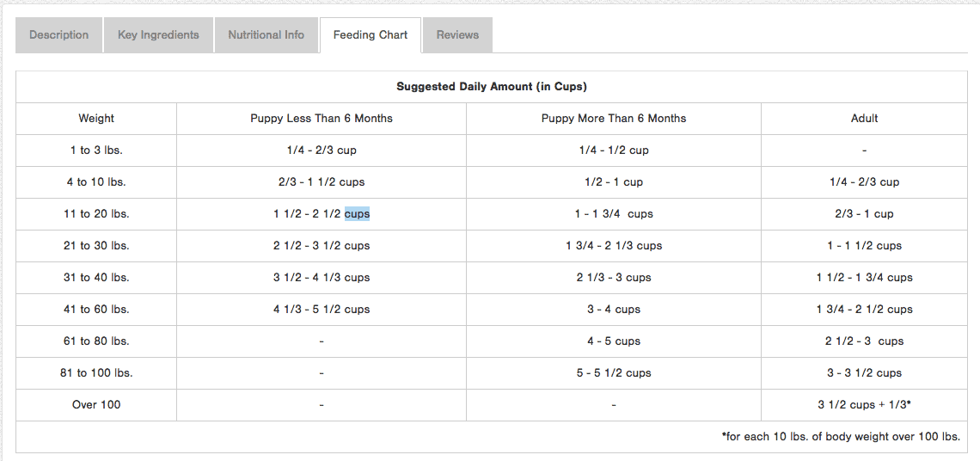
Task: Click the Suggested Daily Amount table header
Action: pos(491,87)
